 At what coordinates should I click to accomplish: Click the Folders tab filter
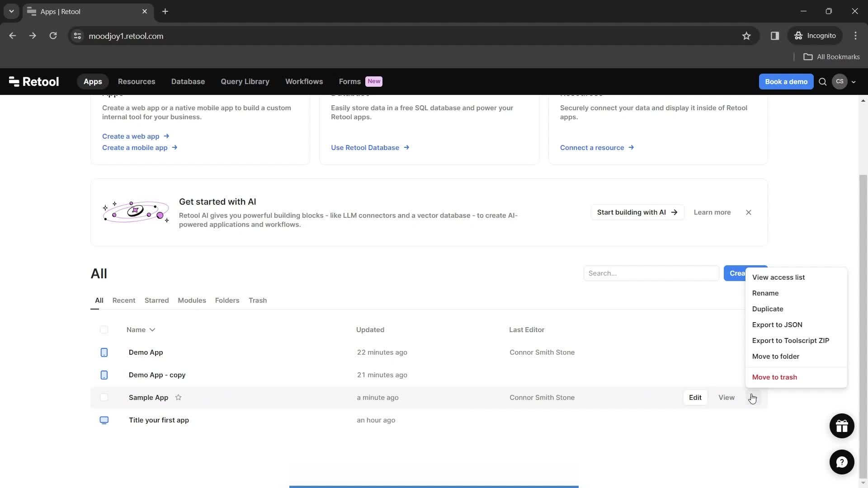(228, 300)
